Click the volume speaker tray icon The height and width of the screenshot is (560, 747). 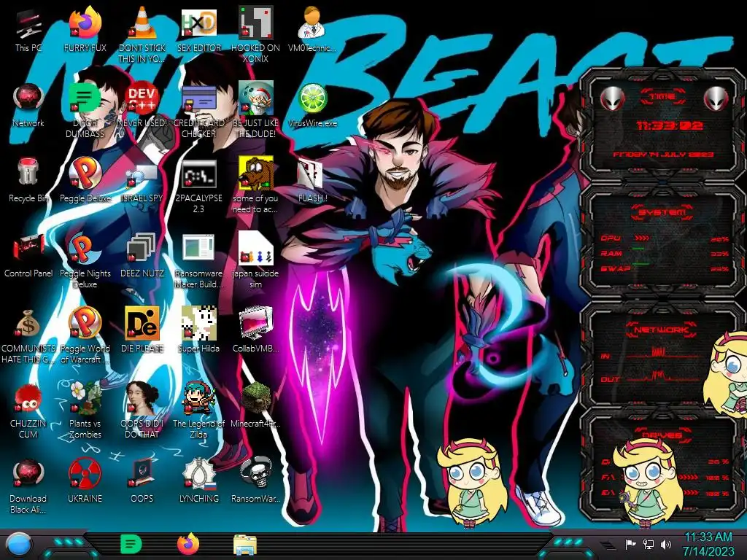pyautogui.click(x=666, y=544)
